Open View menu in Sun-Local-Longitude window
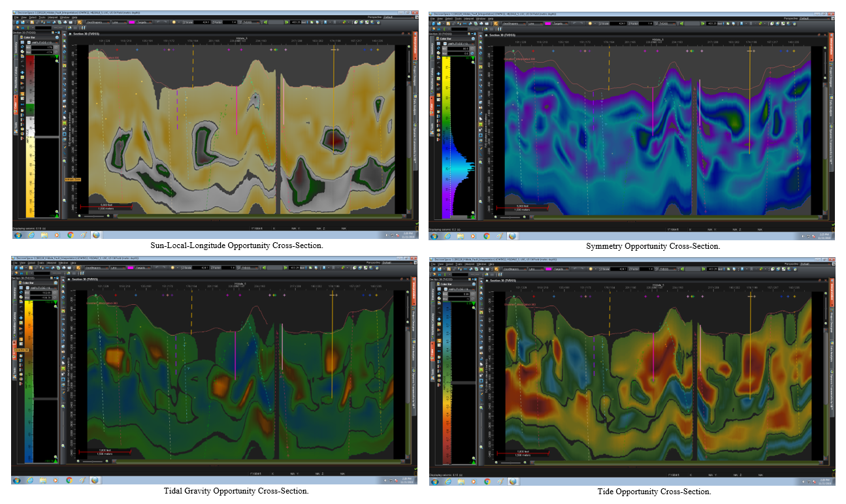The image size is (846, 504). pyautogui.click(x=23, y=17)
